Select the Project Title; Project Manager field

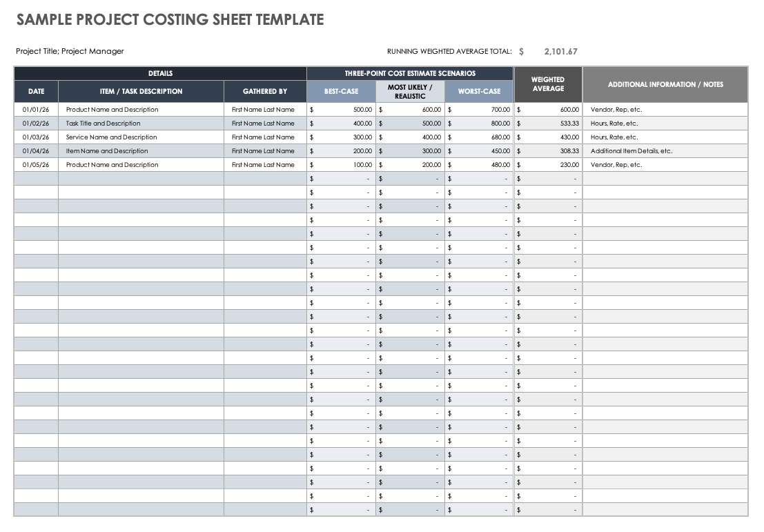point(70,51)
